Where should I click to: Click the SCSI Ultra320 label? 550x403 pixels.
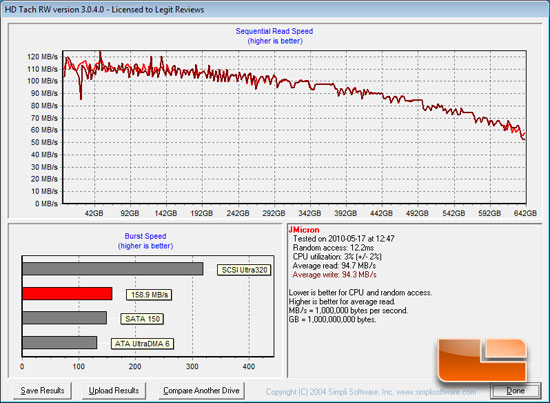(244, 270)
